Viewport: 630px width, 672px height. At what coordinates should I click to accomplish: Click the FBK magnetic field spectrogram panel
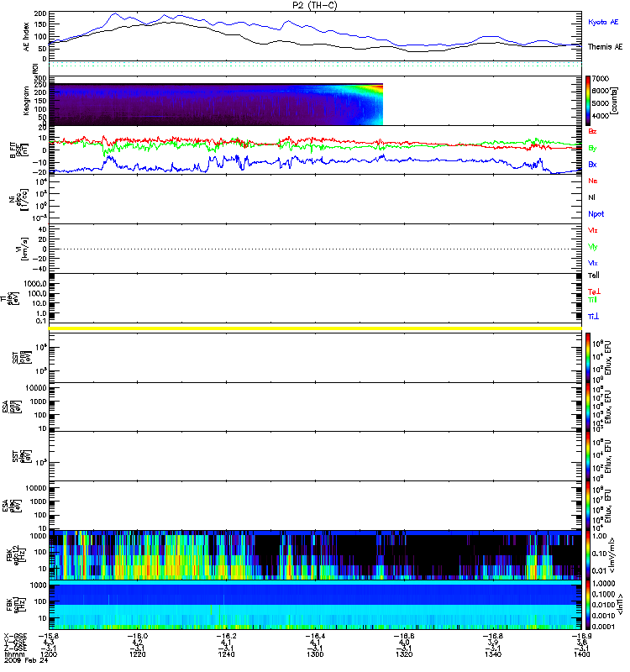click(315, 605)
